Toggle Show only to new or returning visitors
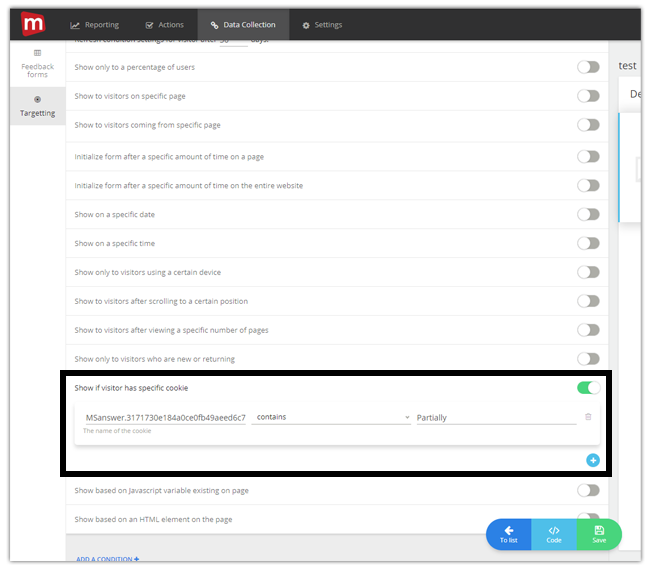The width and height of the screenshot is (650, 574). pos(588,359)
